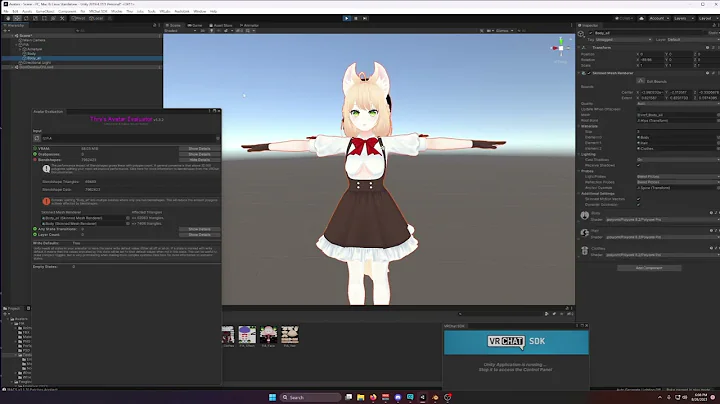
Task: Select Body_all object in Hierarchy
Action: pyautogui.click(x=34, y=58)
